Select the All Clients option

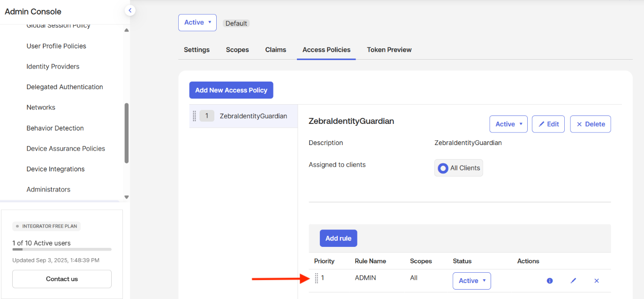click(458, 168)
